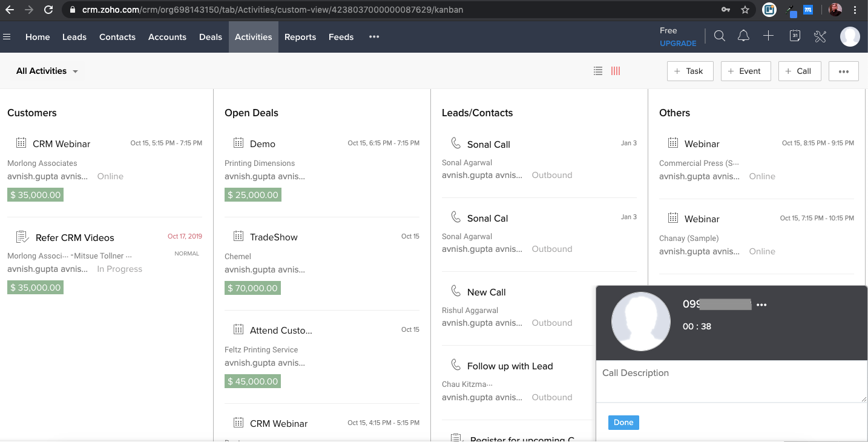Click Chemel account name
Screen dimensions: 868x442
pos(238,257)
